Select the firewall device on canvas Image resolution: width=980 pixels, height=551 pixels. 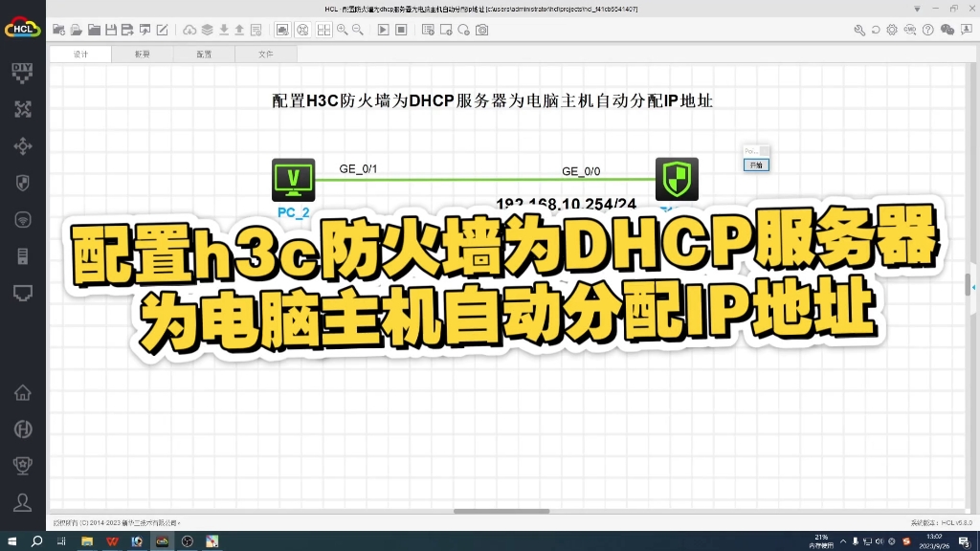(x=677, y=179)
